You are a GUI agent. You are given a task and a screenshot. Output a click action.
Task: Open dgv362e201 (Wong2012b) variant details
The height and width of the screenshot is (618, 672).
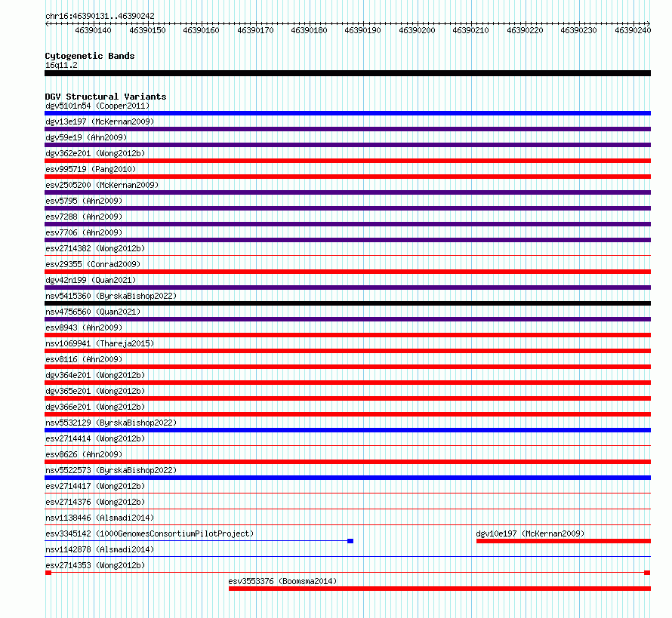click(95, 153)
